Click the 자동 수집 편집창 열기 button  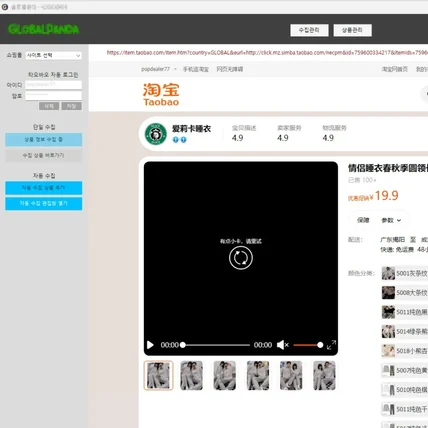point(43,204)
